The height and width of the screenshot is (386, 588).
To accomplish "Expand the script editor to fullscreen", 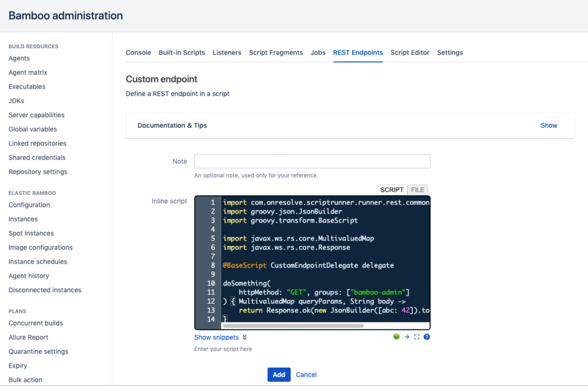I will click(x=417, y=337).
